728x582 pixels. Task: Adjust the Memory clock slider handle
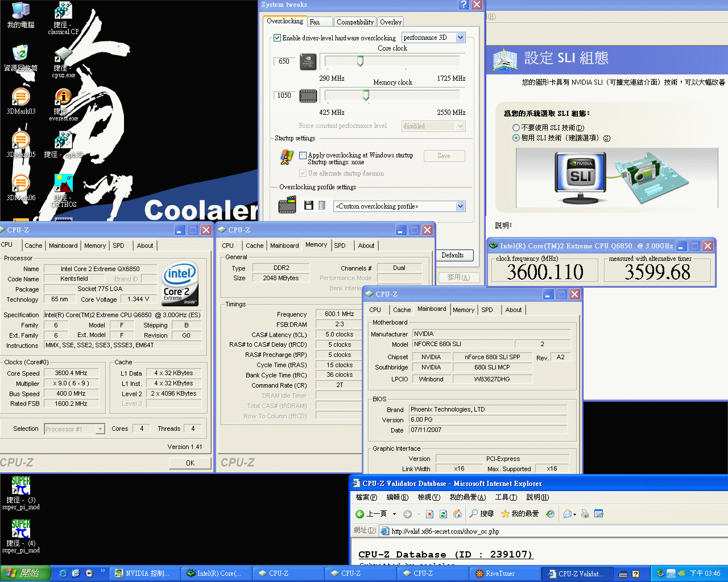point(366,95)
